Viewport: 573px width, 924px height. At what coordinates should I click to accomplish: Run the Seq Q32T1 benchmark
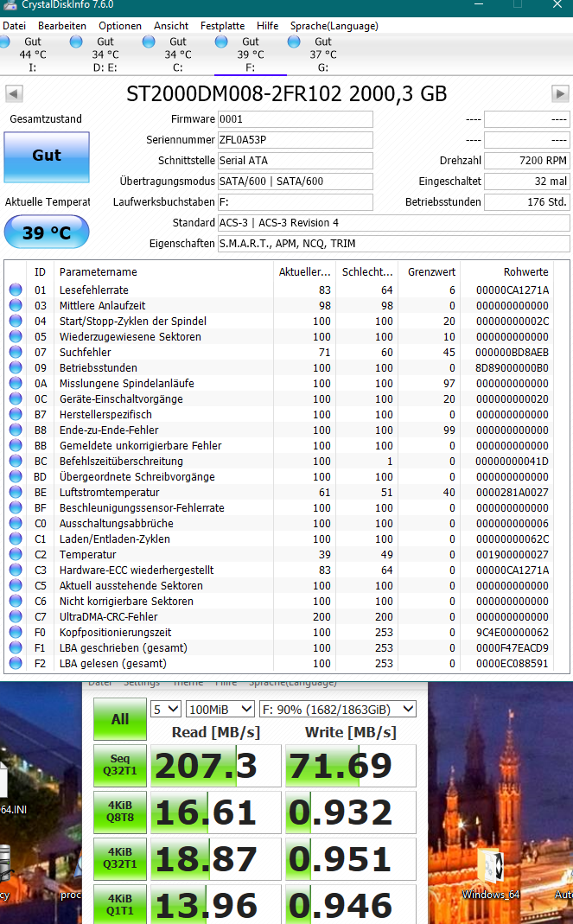pyautogui.click(x=120, y=765)
